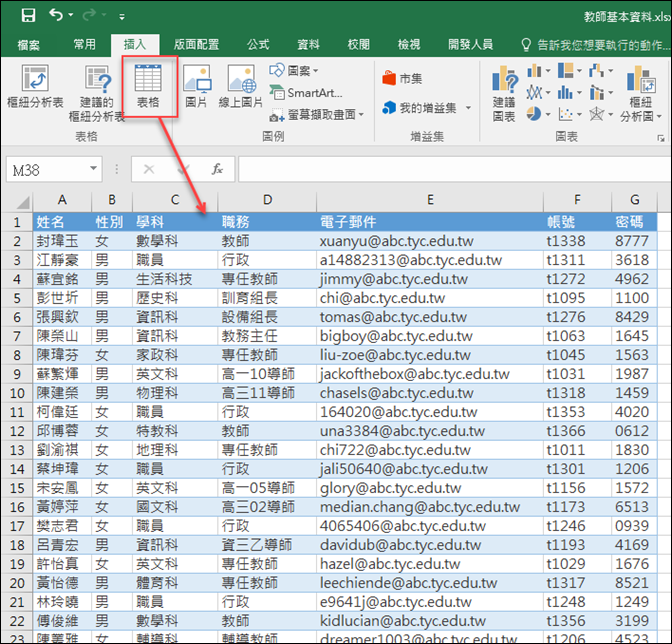The height and width of the screenshot is (644, 672).
Task: Open the 檔案 tab
Action: (29, 45)
